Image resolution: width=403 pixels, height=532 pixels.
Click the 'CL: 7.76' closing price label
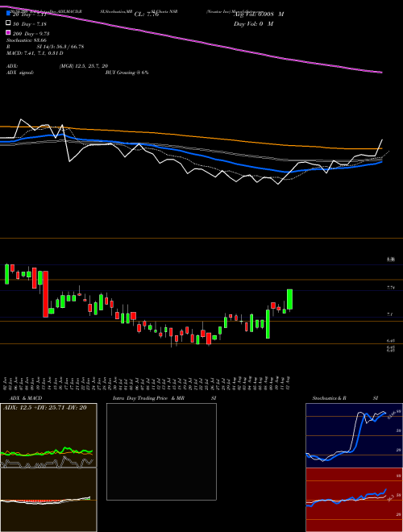(146, 15)
